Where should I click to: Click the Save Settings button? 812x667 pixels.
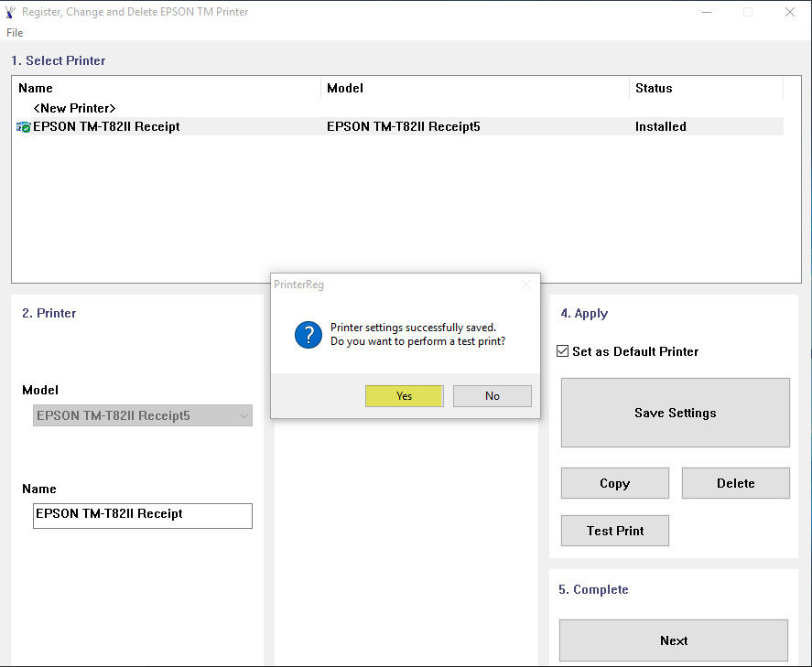pos(675,413)
